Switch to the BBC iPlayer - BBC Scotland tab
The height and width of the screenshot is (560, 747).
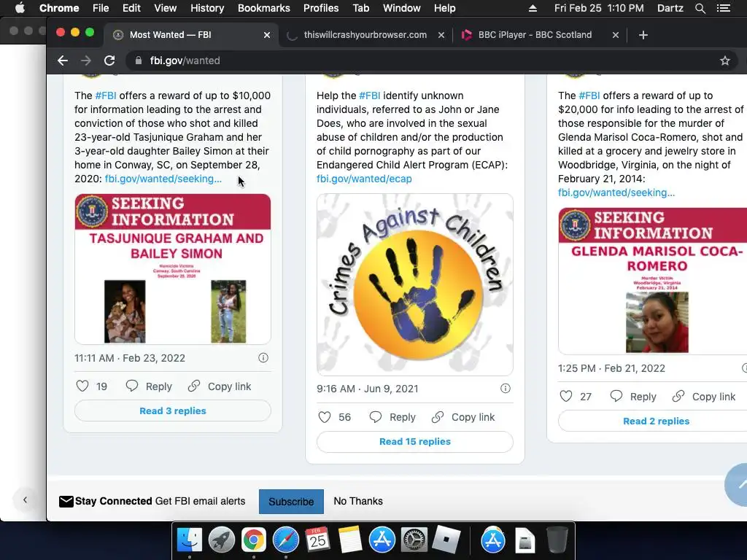(x=535, y=35)
